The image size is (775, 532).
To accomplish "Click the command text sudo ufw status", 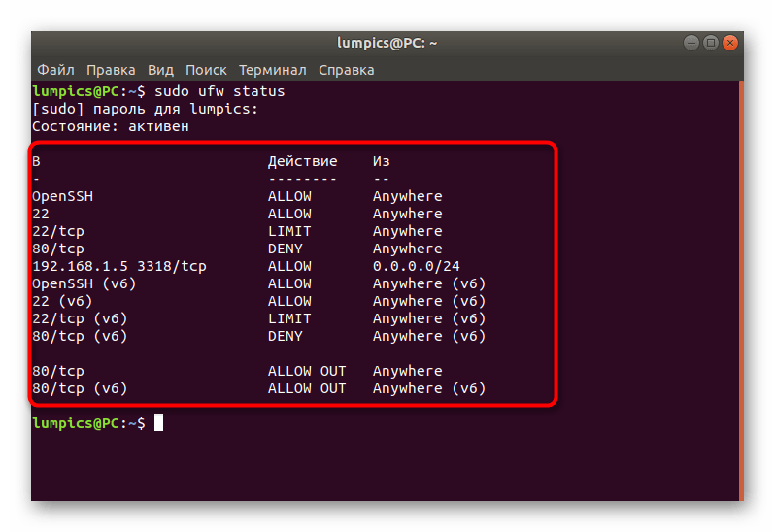I will (219, 91).
